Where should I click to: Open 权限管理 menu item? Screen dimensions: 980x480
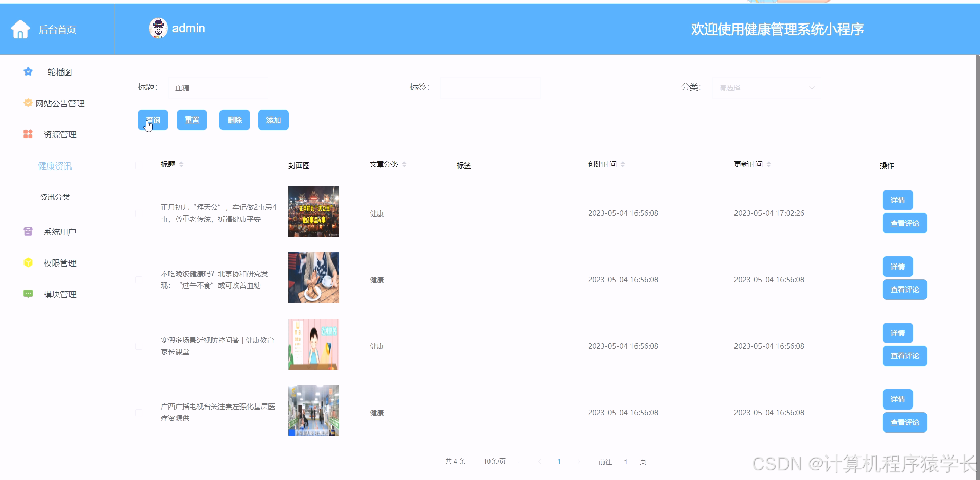click(60, 263)
